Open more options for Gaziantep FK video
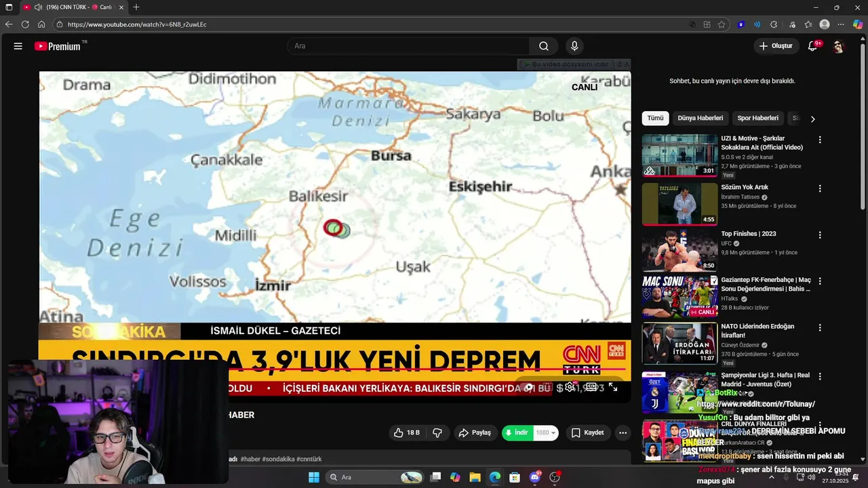This screenshot has width=868, height=488. 820,281
